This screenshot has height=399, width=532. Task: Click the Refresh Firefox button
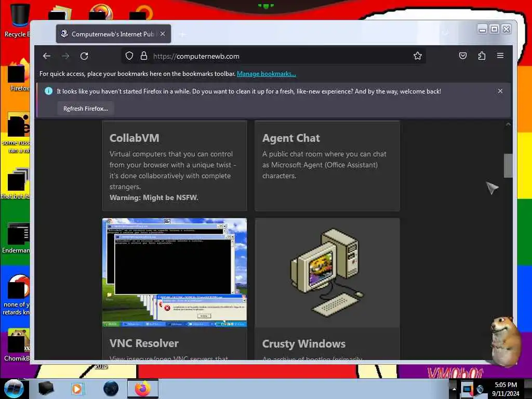(86, 109)
